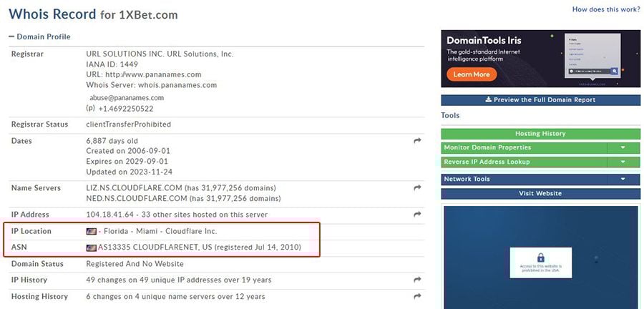Screen dimensions: 644x309
Task: Click the US flag icon next to ASN
Action: click(91, 248)
